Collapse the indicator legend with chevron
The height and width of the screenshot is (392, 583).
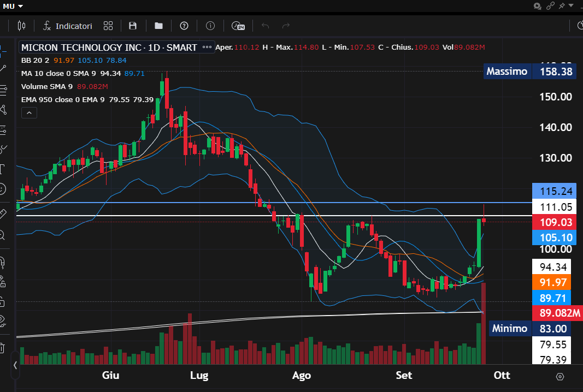29,113
